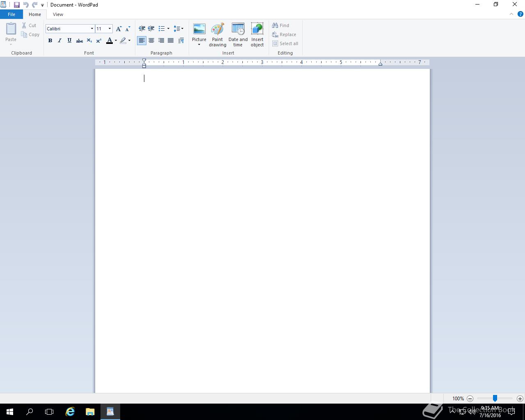
Task: Click inside the blank document page
Action: pos(262,231)
